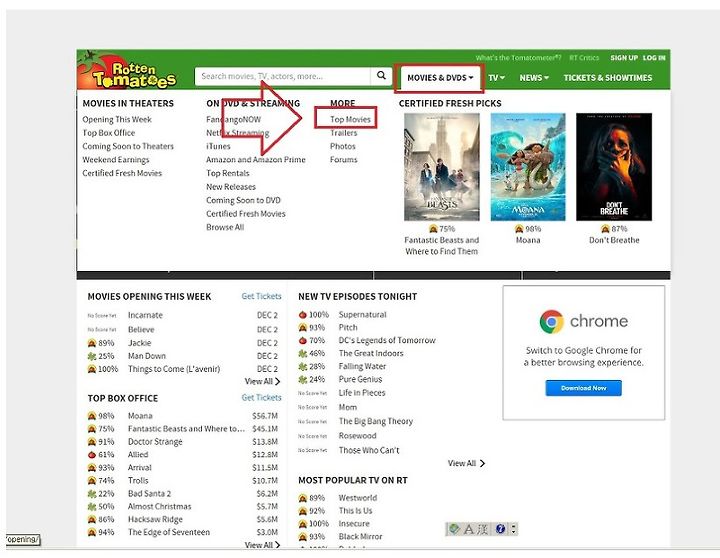Open Trolls in box office list

138,480
